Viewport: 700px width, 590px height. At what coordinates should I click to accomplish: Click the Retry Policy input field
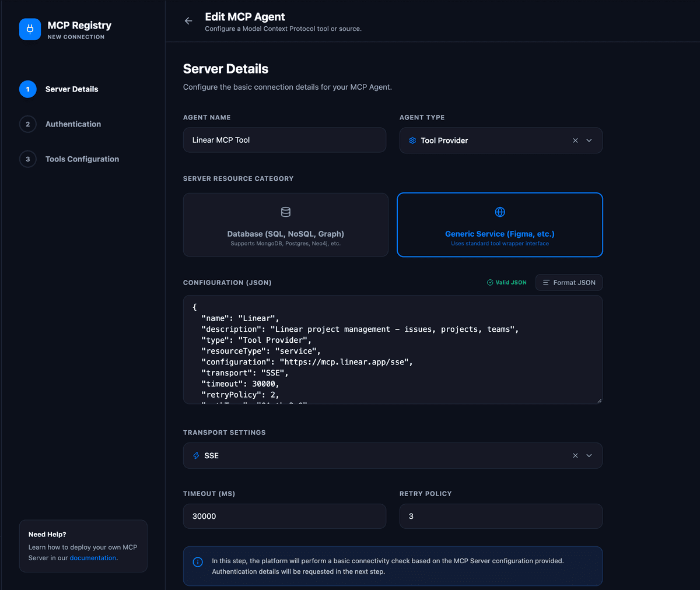tap(501, 517)
